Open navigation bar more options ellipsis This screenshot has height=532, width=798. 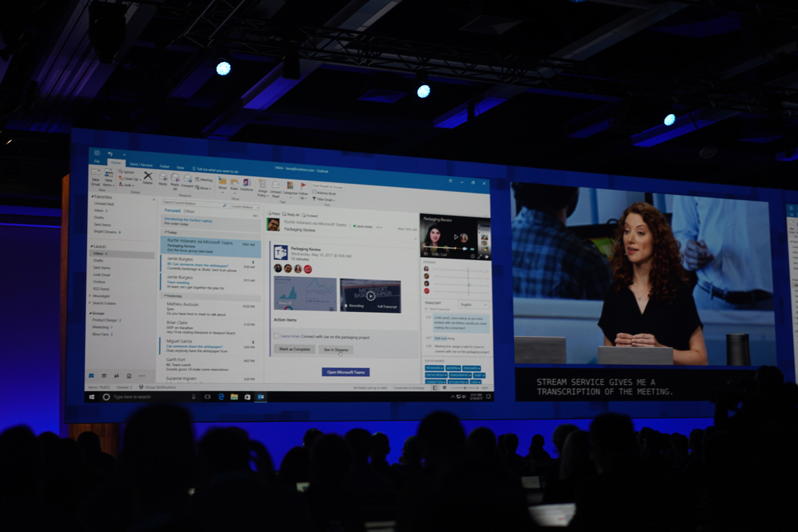pos(142,376)
